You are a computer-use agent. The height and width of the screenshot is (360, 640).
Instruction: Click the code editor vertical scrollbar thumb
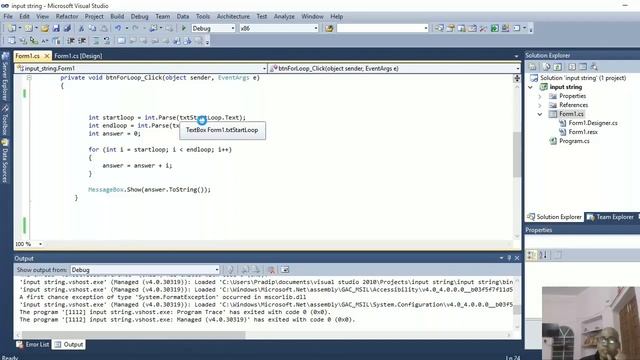point(517,154)
